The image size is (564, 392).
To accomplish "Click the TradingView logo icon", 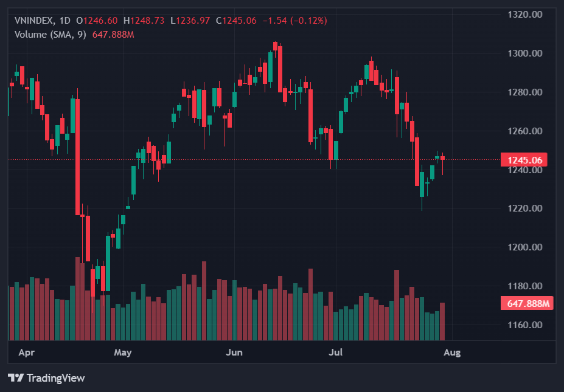I will (x=15, y=378).
